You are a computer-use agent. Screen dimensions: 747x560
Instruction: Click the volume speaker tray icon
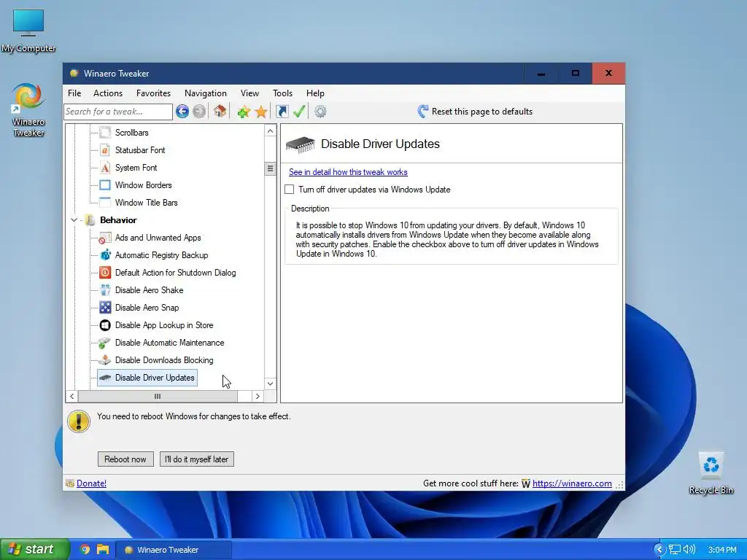click(689, 550)
